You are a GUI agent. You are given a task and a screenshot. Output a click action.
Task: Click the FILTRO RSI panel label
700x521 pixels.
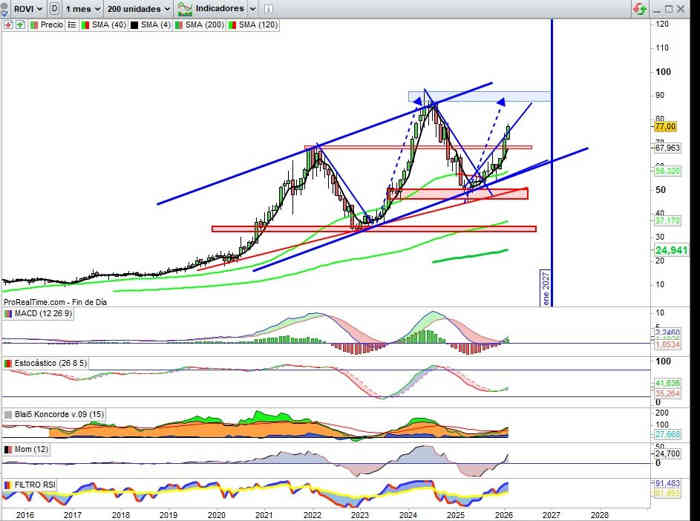pos(36,484)
